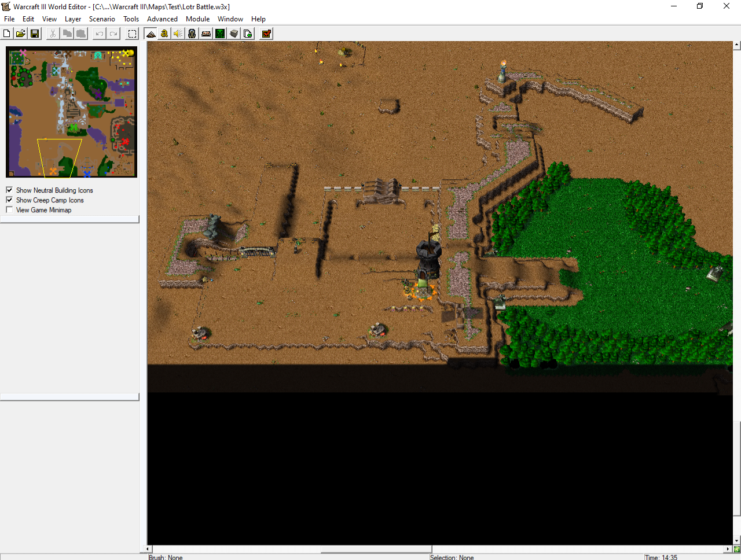Minimize the World Editor window
The height and width of the screenshot is (560, 741).
[x=674, y=6]
